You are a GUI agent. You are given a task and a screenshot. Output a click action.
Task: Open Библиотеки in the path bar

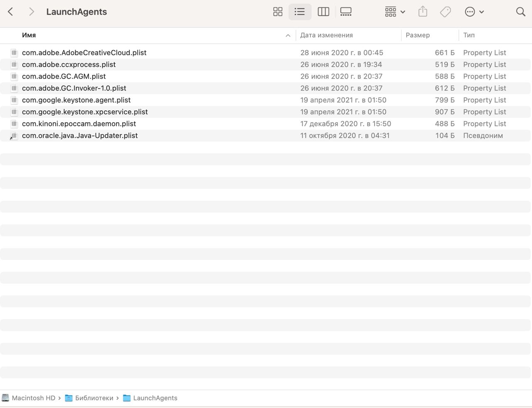[94, 398]
